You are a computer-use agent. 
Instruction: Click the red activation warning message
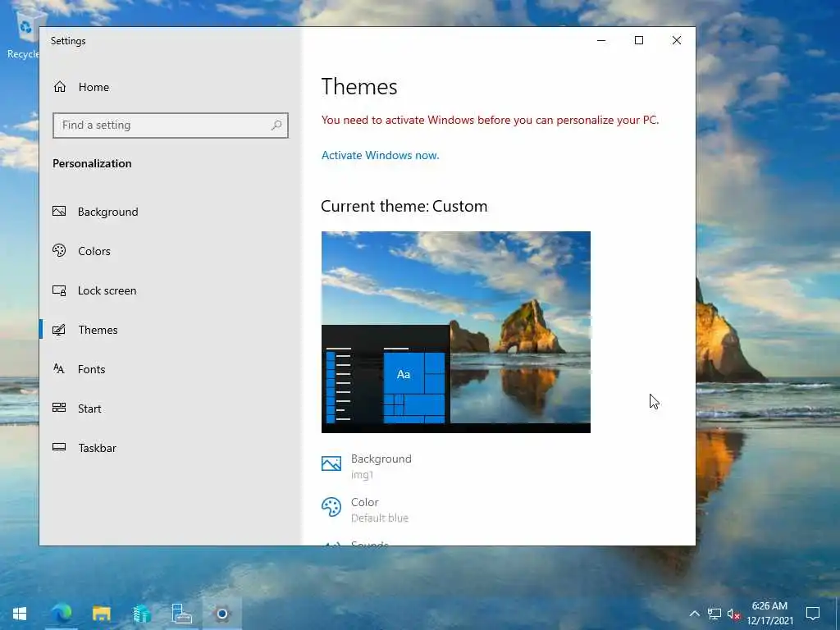491,120
